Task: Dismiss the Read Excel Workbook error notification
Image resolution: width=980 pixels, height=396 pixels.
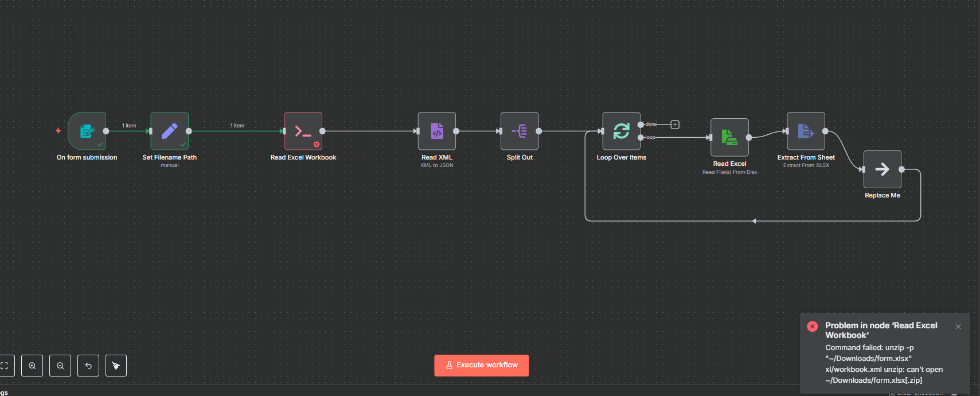Action: tap(958, 327)
